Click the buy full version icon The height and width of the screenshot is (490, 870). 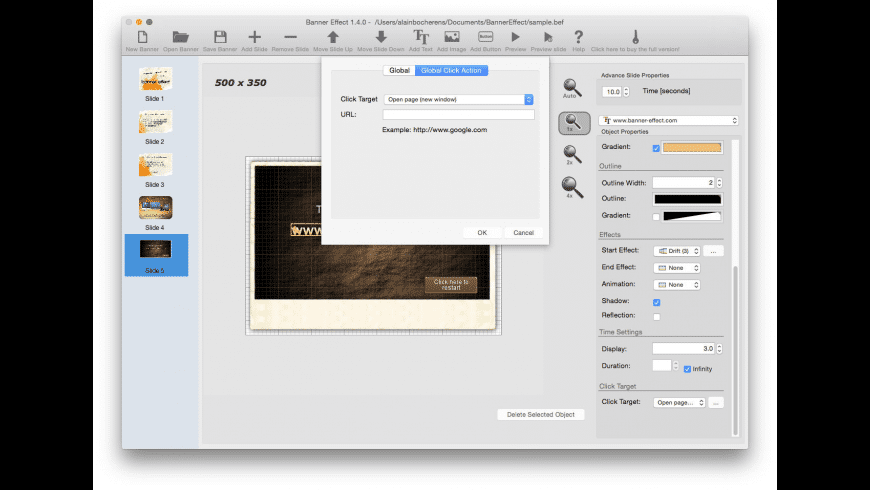(635, 37)
